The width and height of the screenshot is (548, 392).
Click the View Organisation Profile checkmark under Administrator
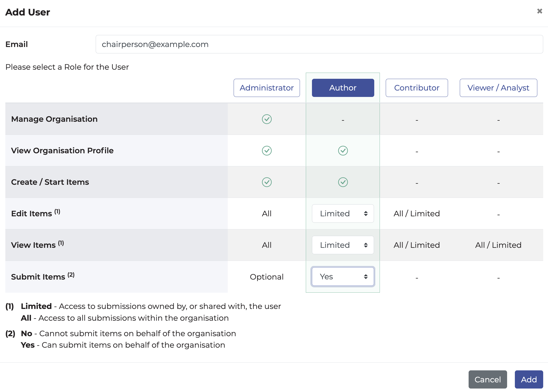point(267,151)
